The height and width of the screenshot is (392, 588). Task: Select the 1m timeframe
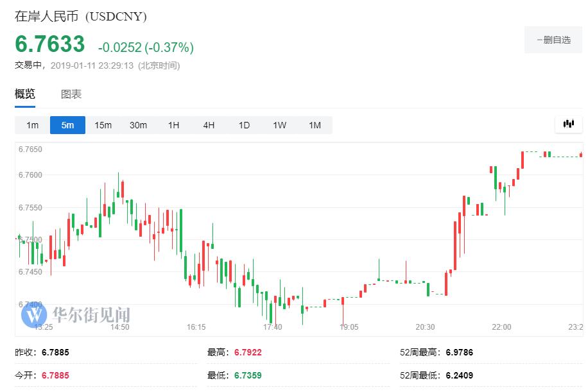pyautogui.click(x=32, y=125)
